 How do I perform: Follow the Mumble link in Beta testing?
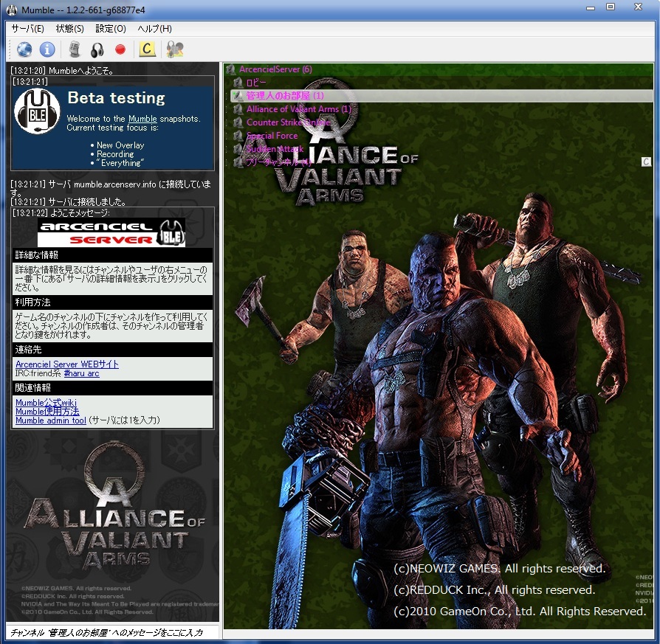(x=142, y=119)
